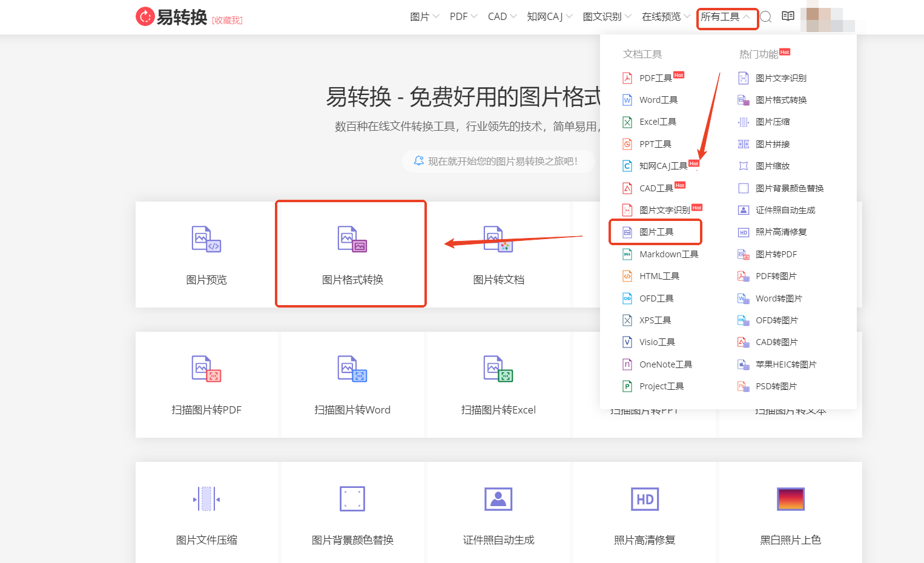Click the 黑白照片上色 gradient swatch
924x563 pixels.
[790, 499]
